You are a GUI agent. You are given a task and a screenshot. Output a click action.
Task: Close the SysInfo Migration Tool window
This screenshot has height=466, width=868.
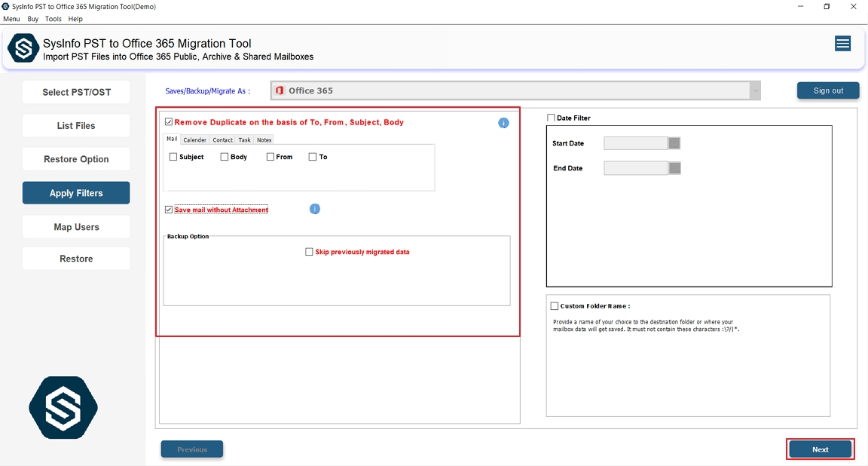[853, 7]
